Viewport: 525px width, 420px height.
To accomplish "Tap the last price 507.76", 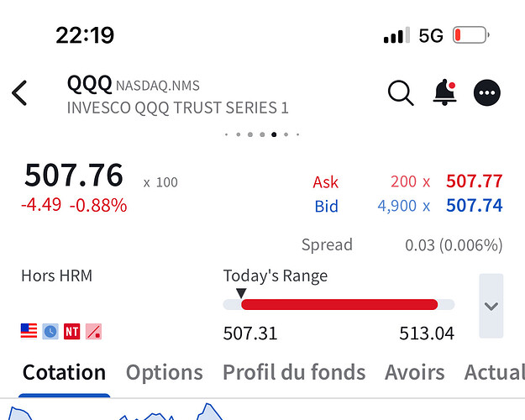I will 74,175.
